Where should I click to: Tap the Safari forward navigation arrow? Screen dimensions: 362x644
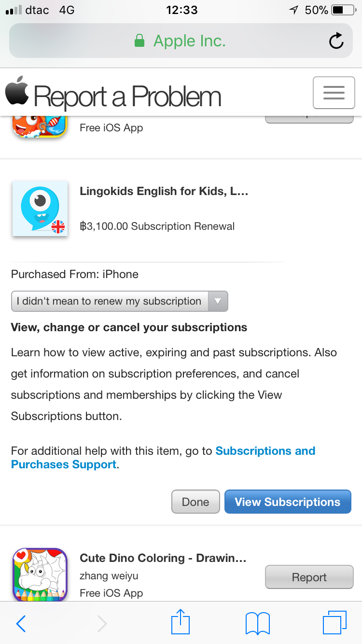coord(102,623)
